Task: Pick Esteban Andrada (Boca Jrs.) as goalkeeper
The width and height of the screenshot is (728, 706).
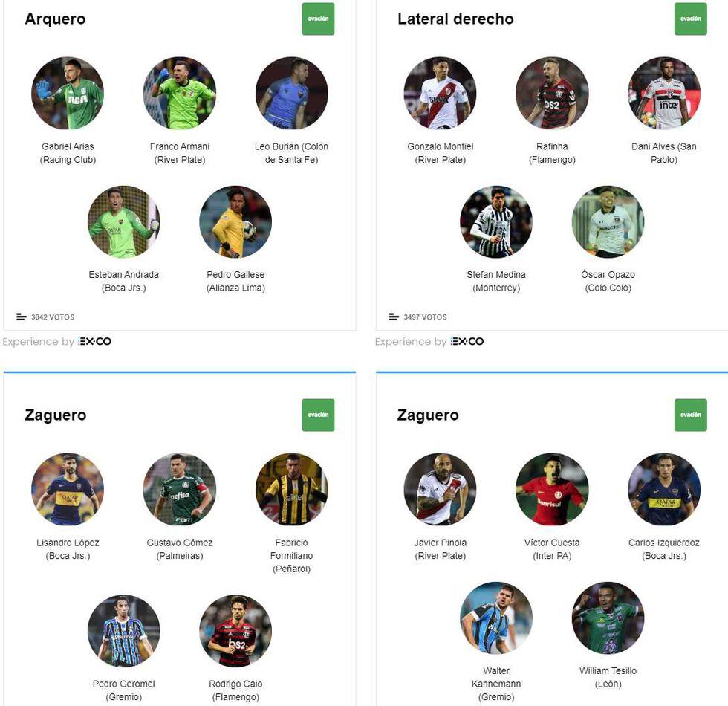Action: 123,222
